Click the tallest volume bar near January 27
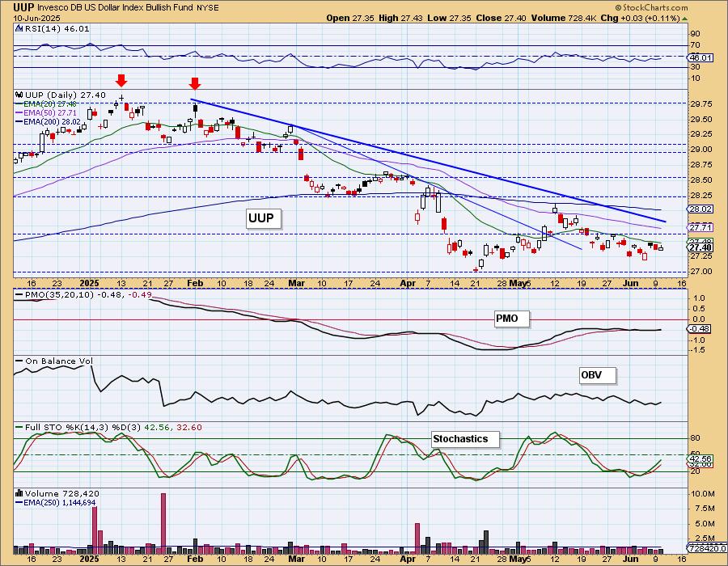Viewport: 728px width, 566px height. tap(163, 524)
